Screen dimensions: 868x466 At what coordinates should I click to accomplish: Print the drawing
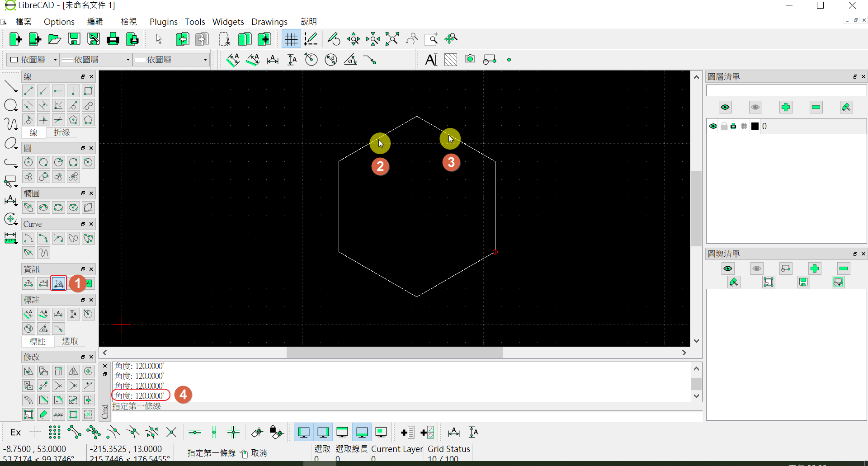pyautogui.click(x=113, y=39)
